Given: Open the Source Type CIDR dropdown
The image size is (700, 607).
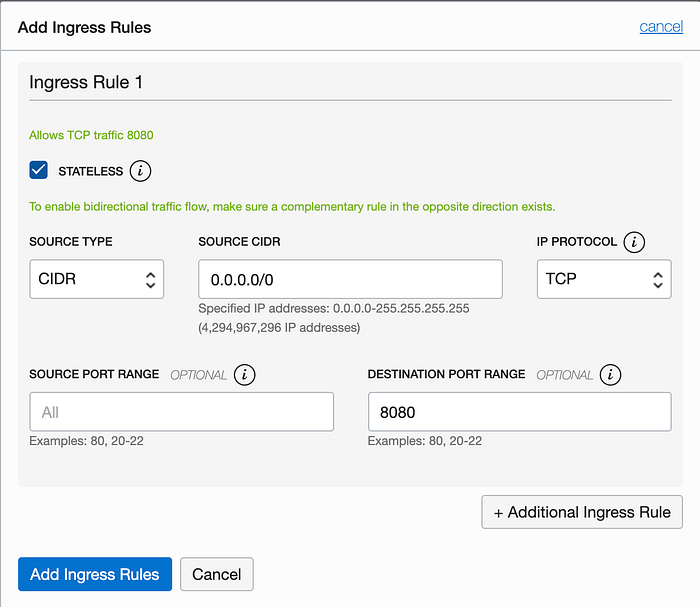Looking at the screenshot, I should (x=96, y=279).
